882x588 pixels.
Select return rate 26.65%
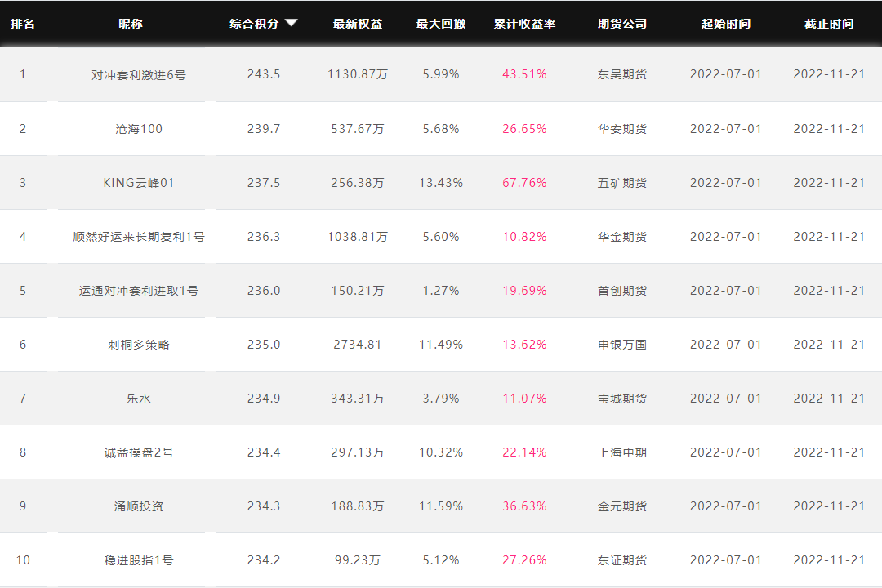point(525,129)
